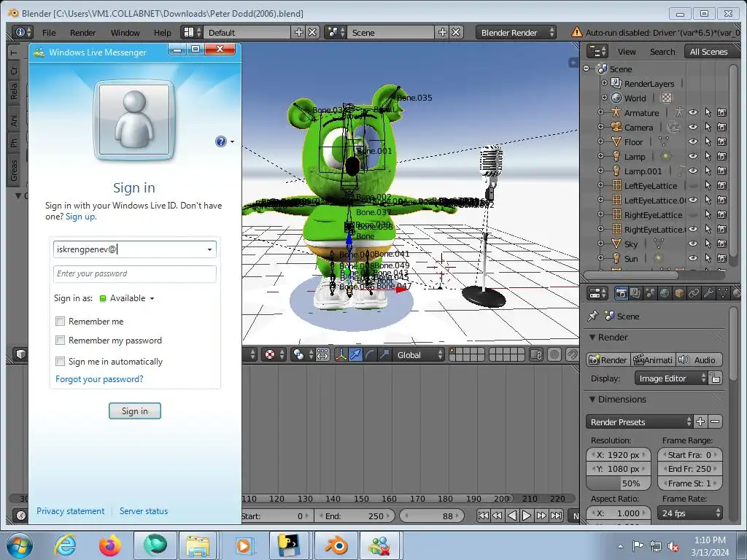
Task: Toggle selectability arrow for Lamp
Action: pyautogui.click(x=708, y=156)
